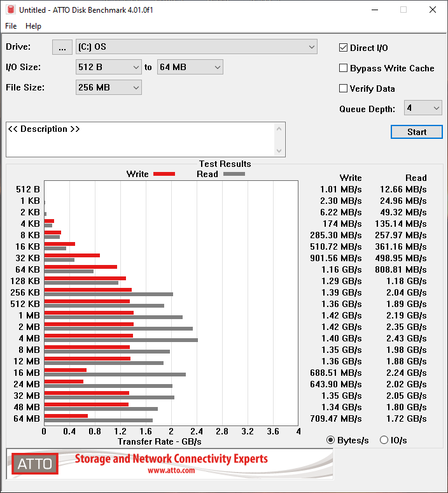Image resolution: width=448 pixels, height=493 pixels.
Task: Click the '64 KB' row label in chart
Action: pyautogui.click(x=27, y=269)
